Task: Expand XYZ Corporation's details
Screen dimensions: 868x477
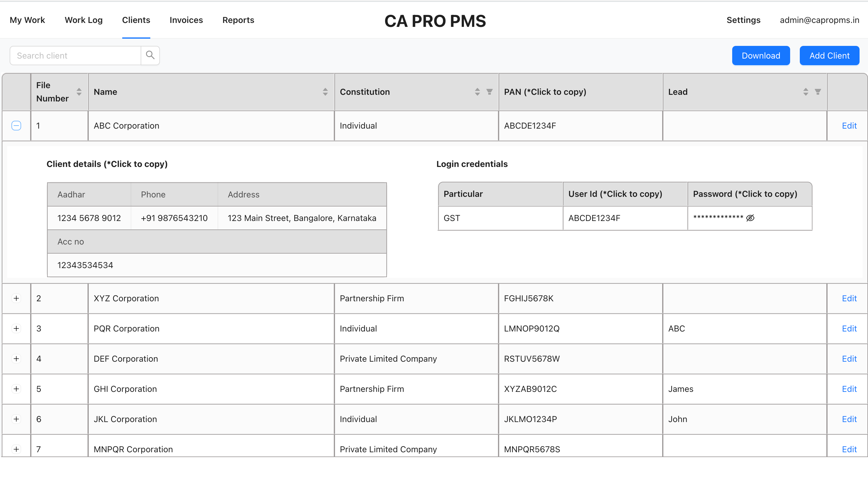Action: coord(16,298)
